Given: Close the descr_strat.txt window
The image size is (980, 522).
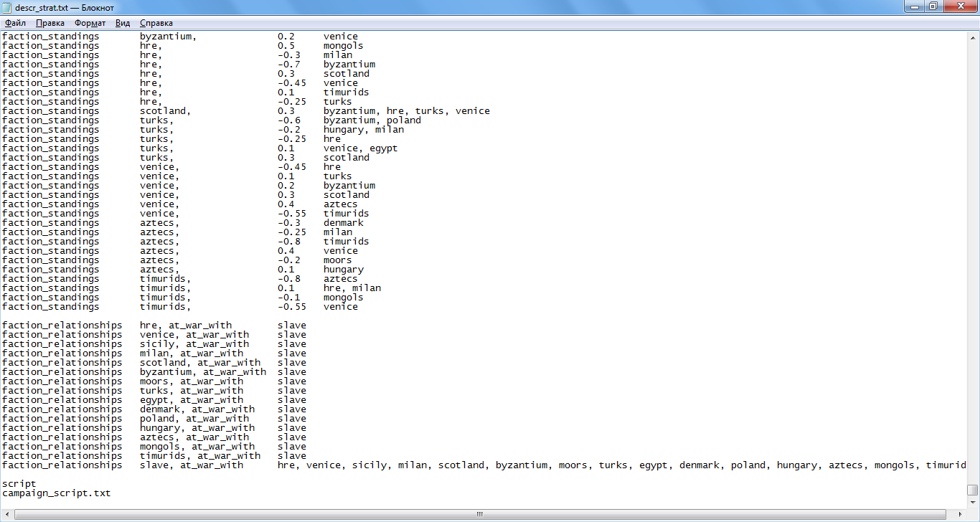Looking at the screenshot, I should [960, 6].
